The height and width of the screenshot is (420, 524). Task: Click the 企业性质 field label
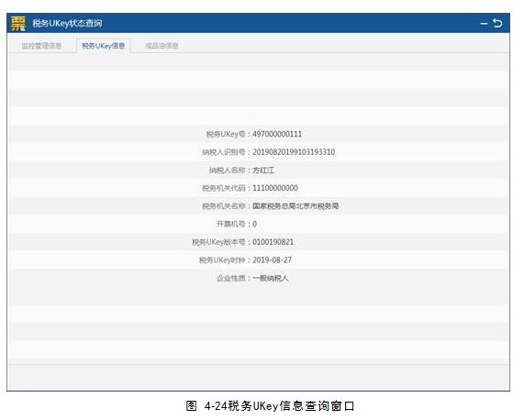pos(231,278)
